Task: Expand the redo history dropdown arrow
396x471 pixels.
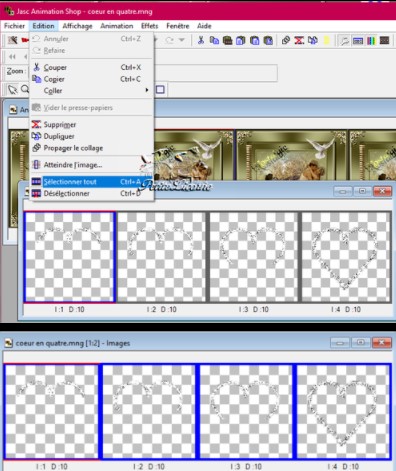Action: [182, 40]
